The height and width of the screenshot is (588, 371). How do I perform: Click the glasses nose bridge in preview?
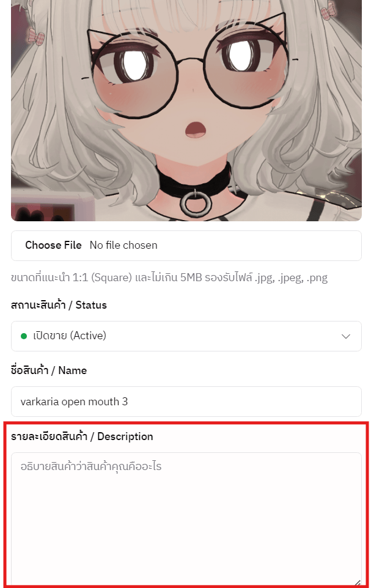click(191, 59)
